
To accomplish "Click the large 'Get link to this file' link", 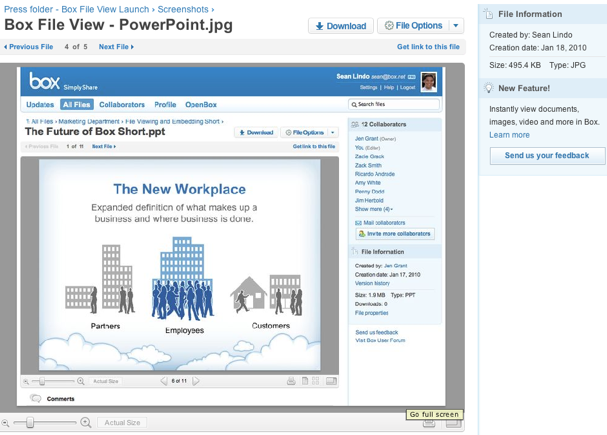I will (428, 47).
